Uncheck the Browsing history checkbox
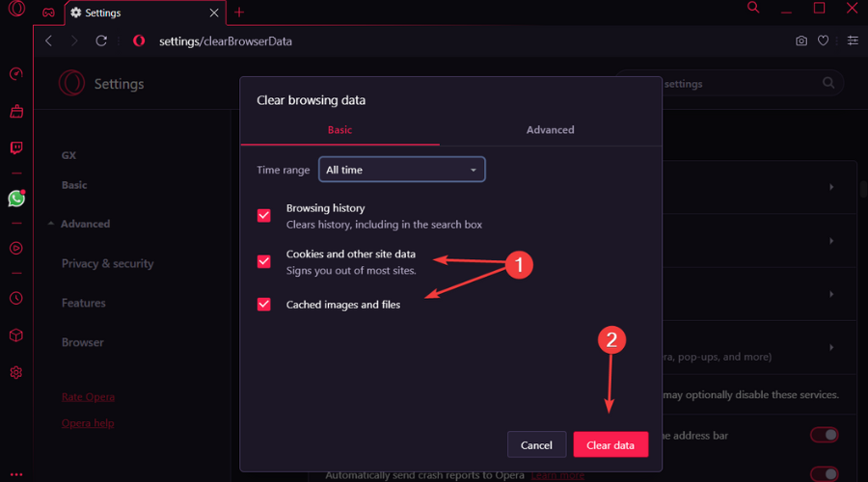Screen dimensions: 868x482 pyautogui.click(x=264, y=215)
